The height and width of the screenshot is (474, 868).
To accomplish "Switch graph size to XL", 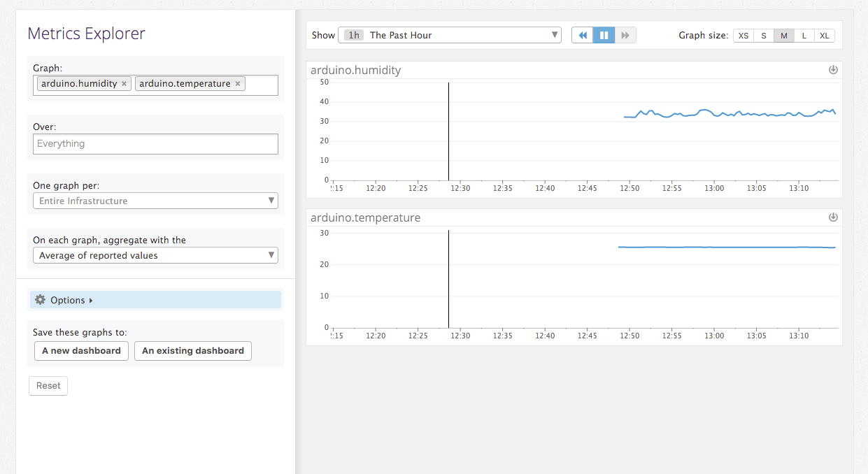I will point(825,36).
